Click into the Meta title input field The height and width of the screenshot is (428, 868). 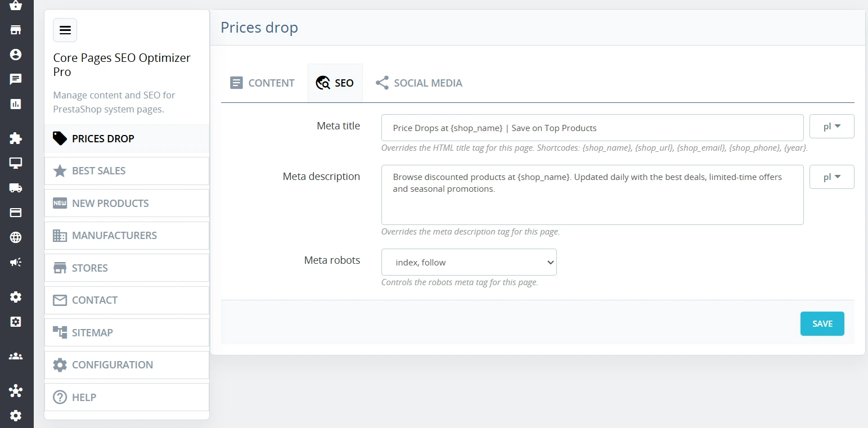[592, 128]
